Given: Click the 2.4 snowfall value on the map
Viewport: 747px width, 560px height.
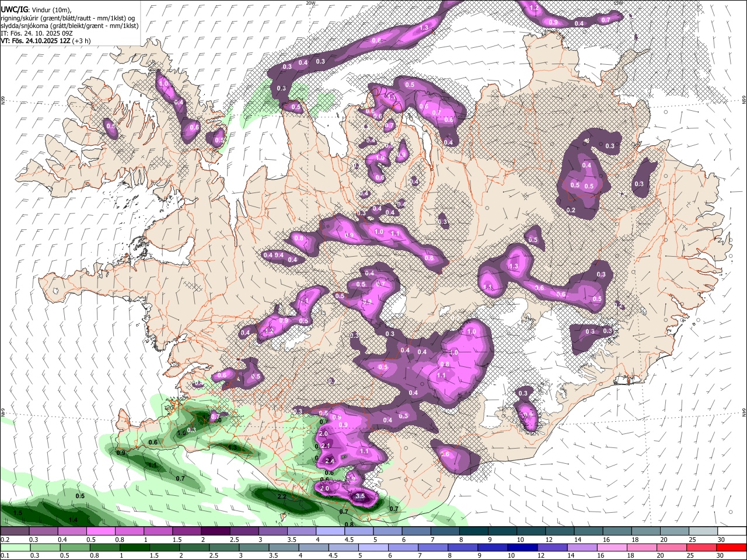Looking at the screenshot, I should 329,461.
